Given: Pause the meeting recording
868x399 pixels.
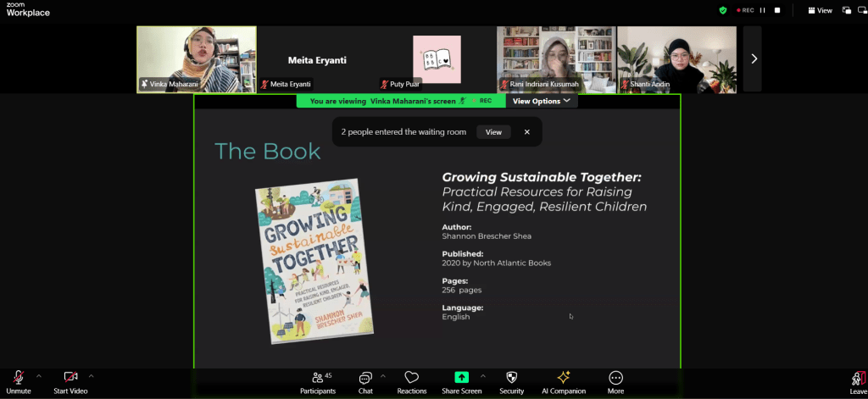Looking at the screenshot, I should click(762, 10).
